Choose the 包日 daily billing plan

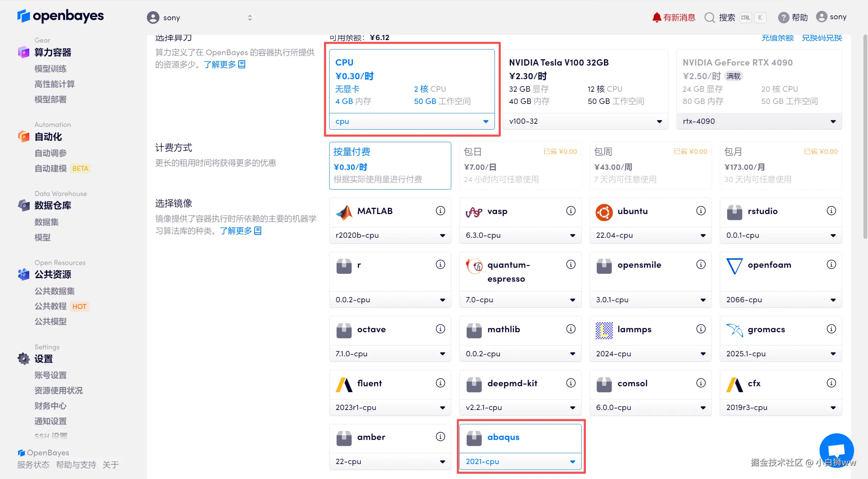[520, 166]
